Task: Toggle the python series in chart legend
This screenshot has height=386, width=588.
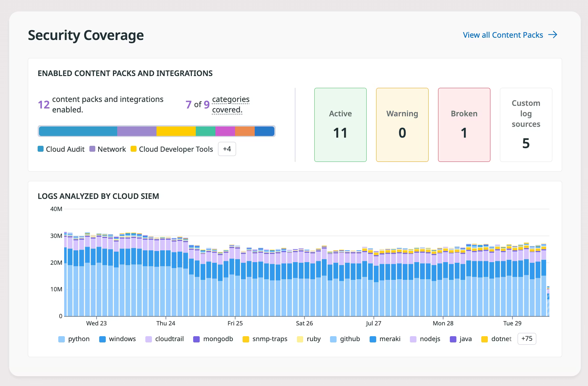Action: coord(74,339)
